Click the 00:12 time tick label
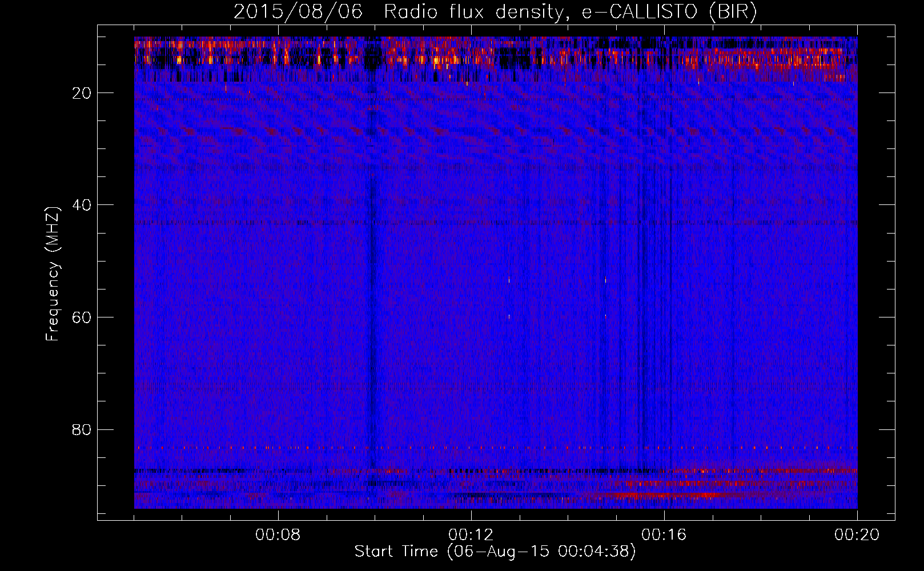Image resolution: width=924 pixels, height=571 pixels. coord(471,535)
